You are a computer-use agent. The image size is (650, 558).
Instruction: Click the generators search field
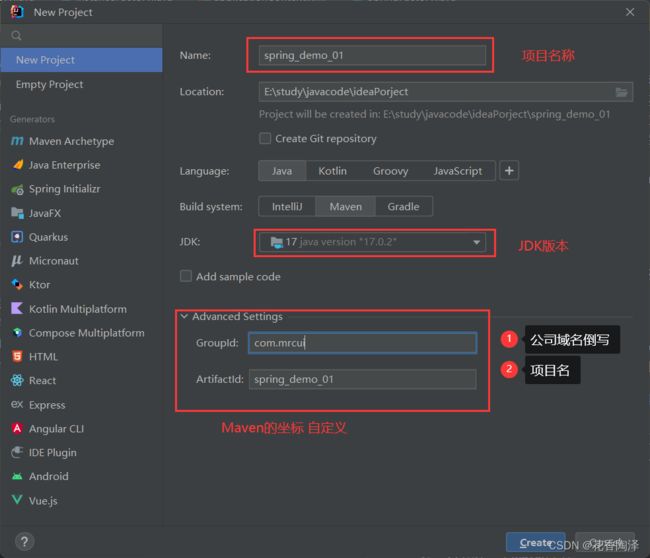click(82, 36)
